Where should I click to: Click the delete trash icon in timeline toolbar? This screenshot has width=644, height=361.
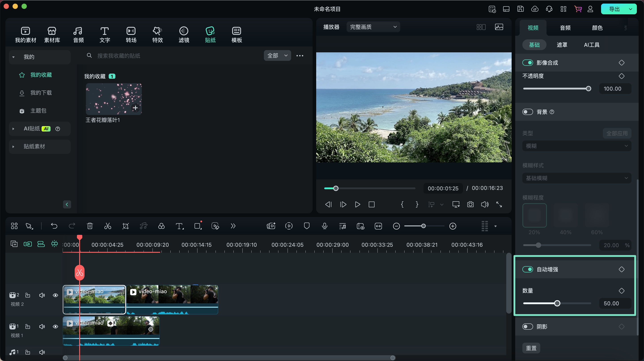90,226
